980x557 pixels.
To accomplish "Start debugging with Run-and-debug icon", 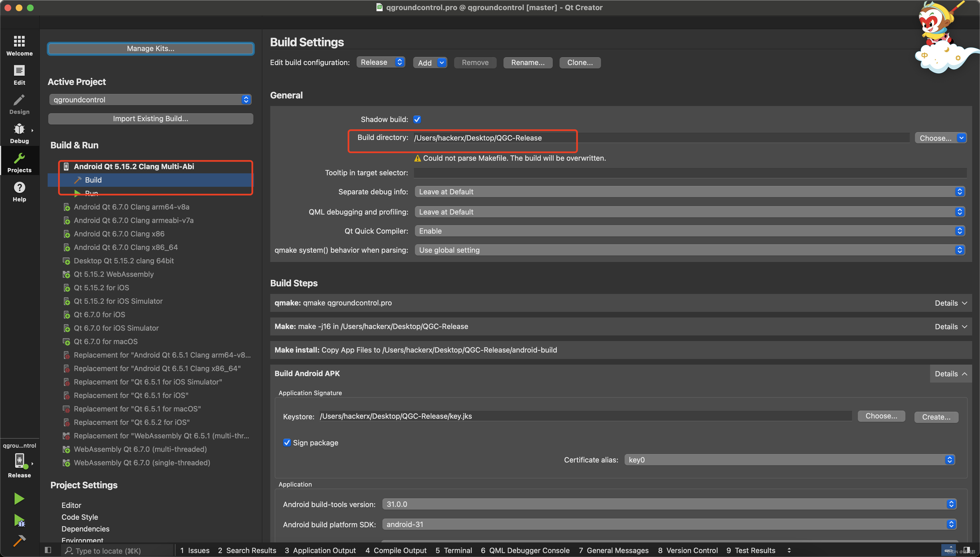I will click(19, 520).
